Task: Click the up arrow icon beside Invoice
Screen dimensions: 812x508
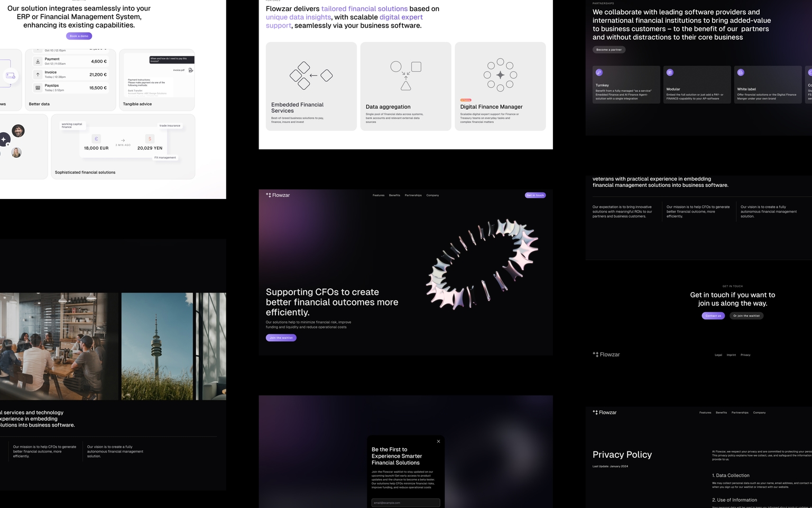Action: pyautogui.click(x=38, y=75)
